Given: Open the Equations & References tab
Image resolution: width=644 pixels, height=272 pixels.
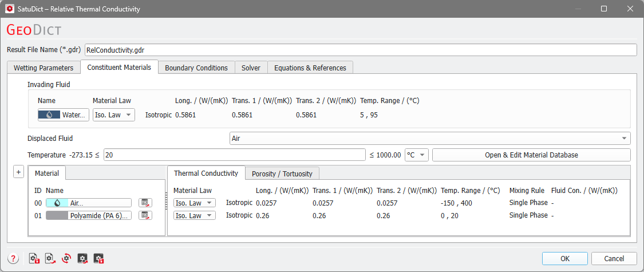Looking at the screenshot, I should [x=310, y=68].
